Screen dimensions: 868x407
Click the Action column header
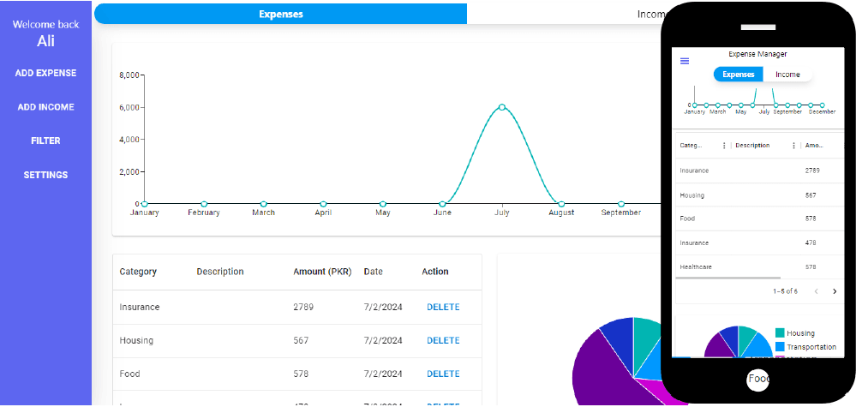(435, 272)
